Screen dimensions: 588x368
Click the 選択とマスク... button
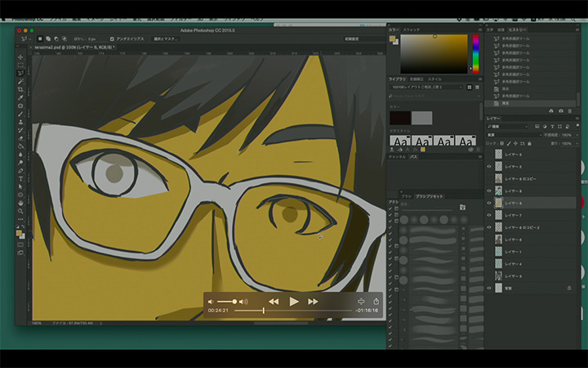(166, 38)
